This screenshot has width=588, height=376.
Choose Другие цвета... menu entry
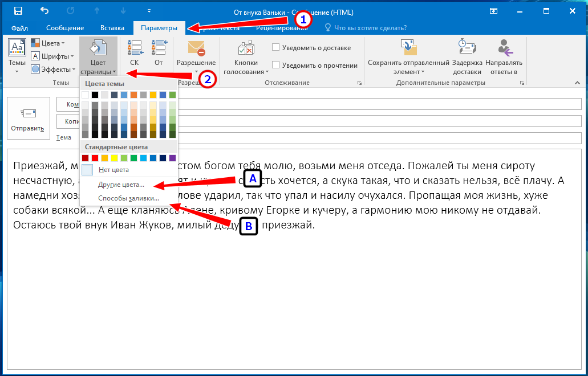coord(129,185)
